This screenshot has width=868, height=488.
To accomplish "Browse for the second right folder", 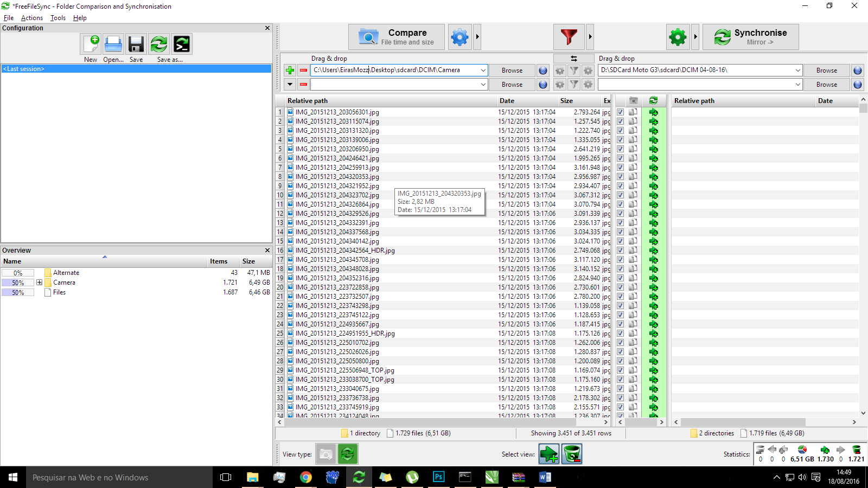I will coord(827,84).
